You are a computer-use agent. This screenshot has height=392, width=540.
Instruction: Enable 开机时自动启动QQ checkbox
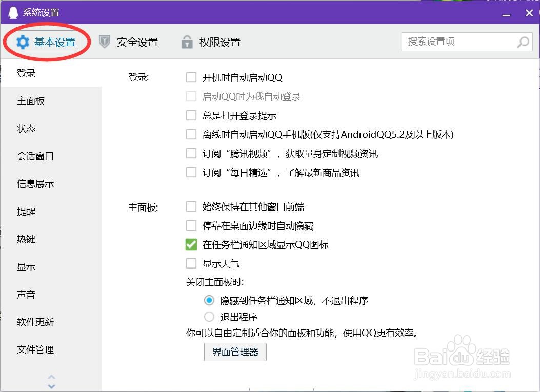191,77
